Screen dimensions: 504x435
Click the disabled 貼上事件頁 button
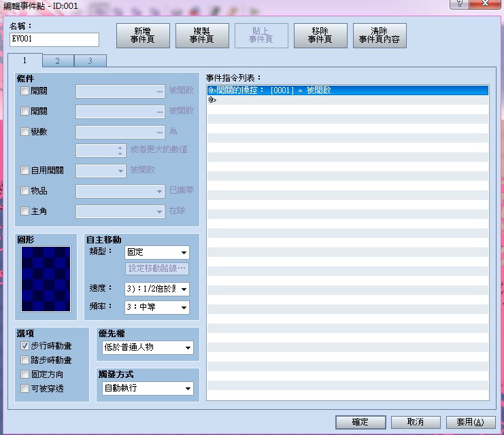coord(261,35)
